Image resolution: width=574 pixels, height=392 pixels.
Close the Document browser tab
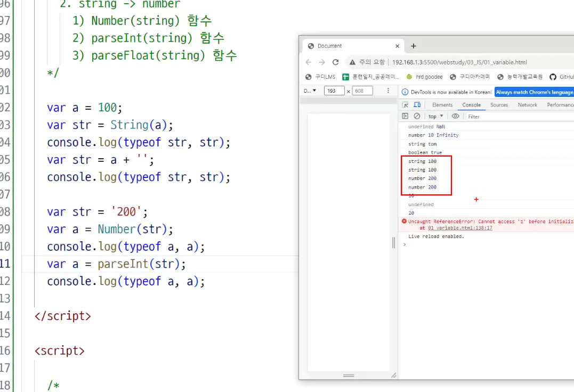[x=397, y=46]
